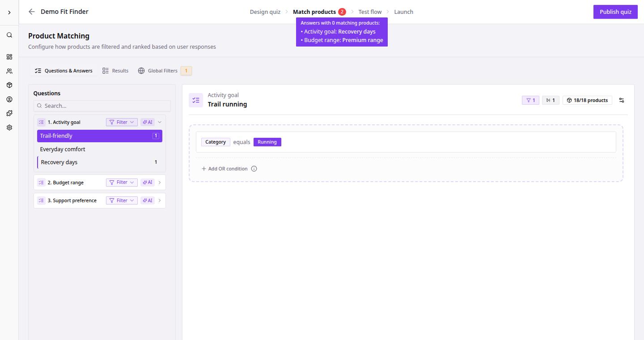Select the Recovery days answer

[100, 162]
